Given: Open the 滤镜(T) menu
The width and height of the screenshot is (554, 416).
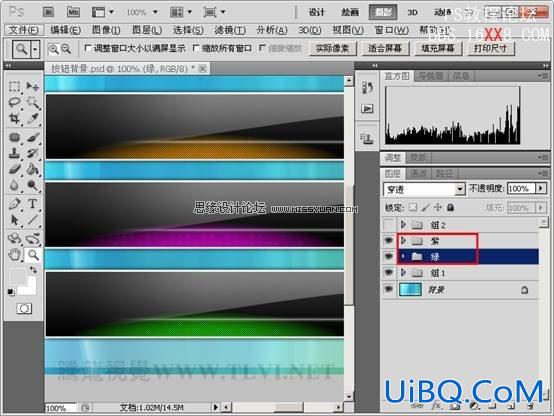Looking at the screenshot, I should (x=230, y=30).
